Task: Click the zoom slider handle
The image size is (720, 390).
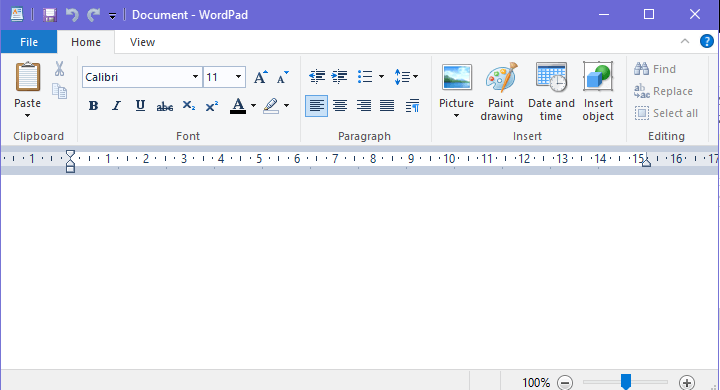Action: (626, 381)
